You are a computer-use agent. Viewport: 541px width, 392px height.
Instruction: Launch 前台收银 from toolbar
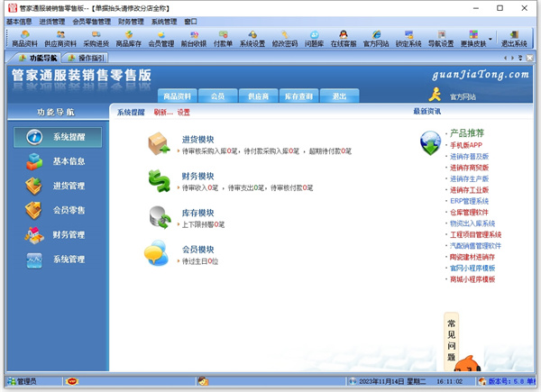(194, 39)
